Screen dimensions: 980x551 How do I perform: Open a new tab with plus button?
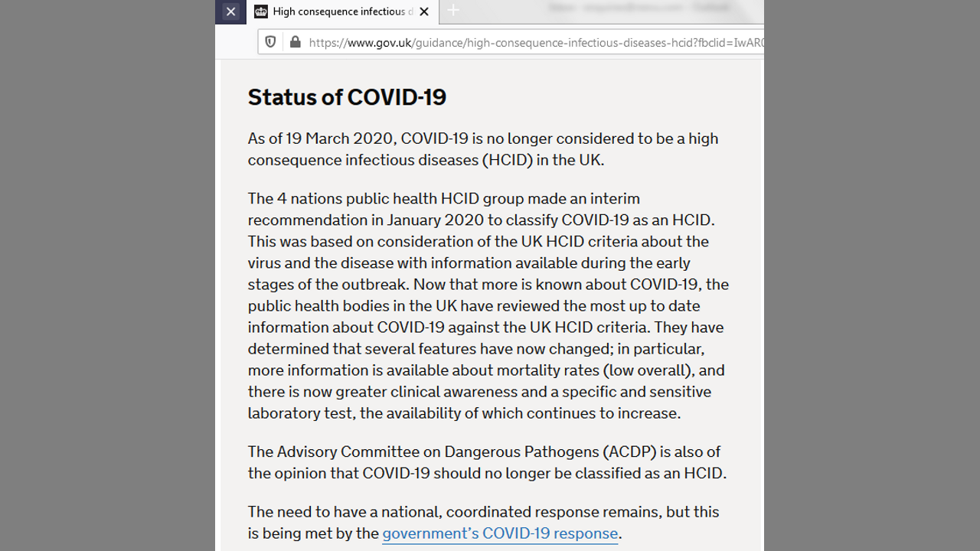click(453, 10)
